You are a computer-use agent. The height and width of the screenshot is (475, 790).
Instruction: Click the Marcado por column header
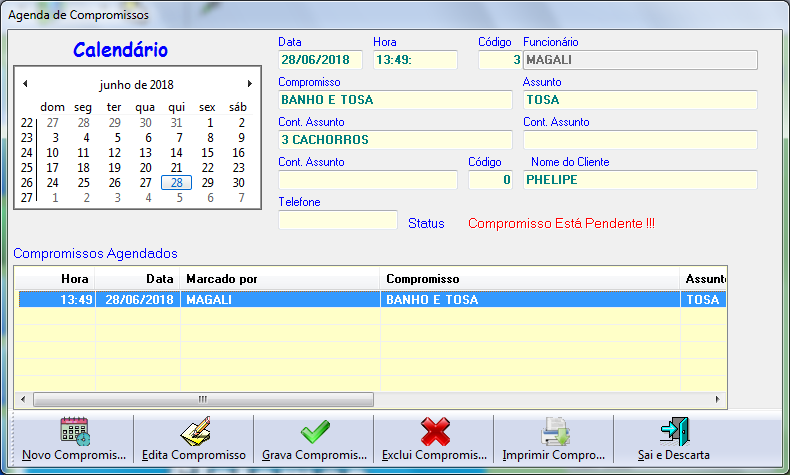click(280, 278)
